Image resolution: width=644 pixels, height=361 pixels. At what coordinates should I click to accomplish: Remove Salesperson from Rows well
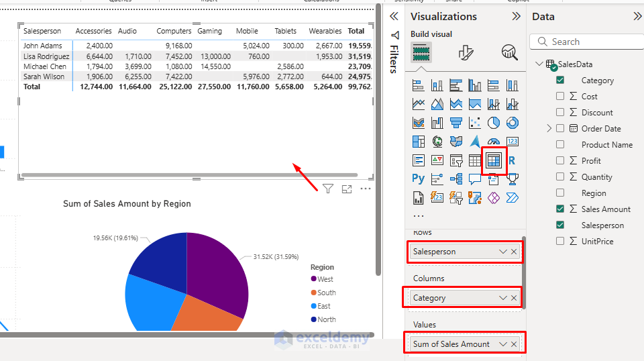click(514, 252)
